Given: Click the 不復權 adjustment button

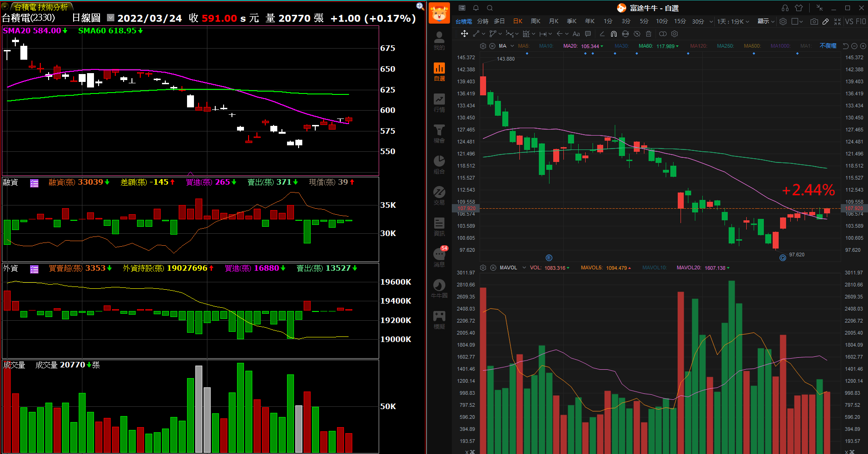Looking at the screenshot, I should tap(828, 46).
